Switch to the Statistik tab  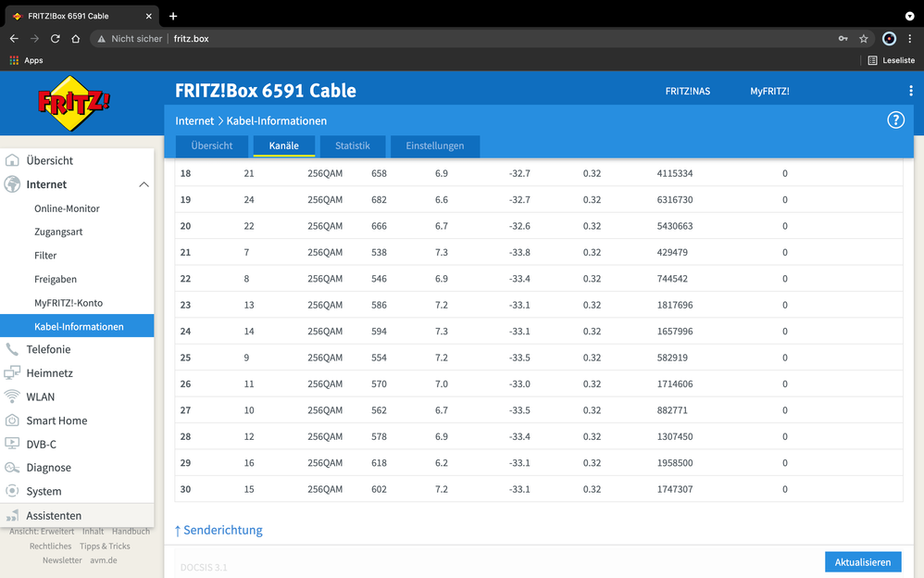353,145
